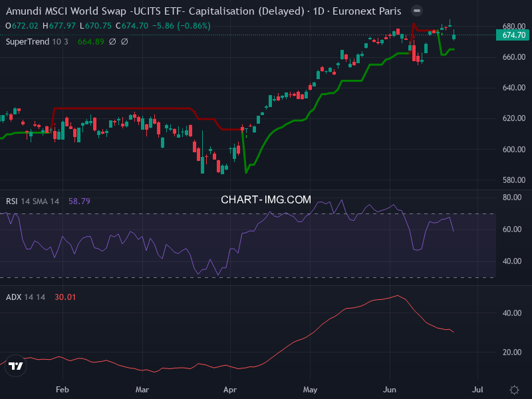Viewport: 532px width, 399px height.
Task: Click 600.00 on the price axis
Action: coord(514,149)
